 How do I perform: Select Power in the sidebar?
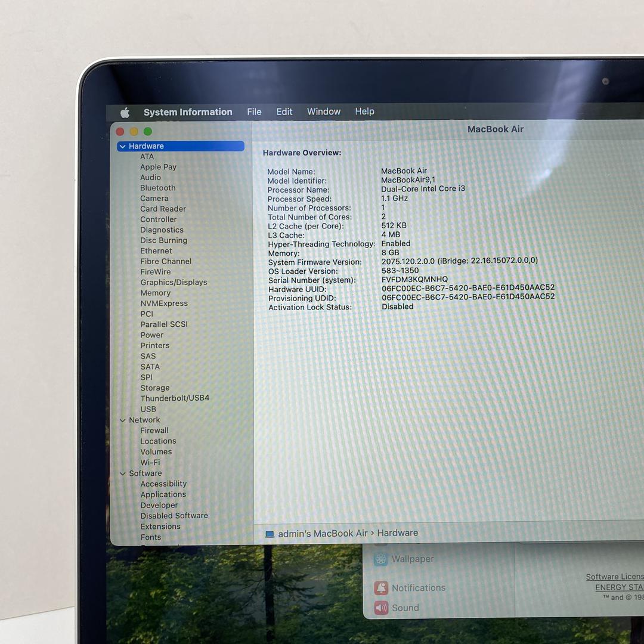(x=151, y=335)
